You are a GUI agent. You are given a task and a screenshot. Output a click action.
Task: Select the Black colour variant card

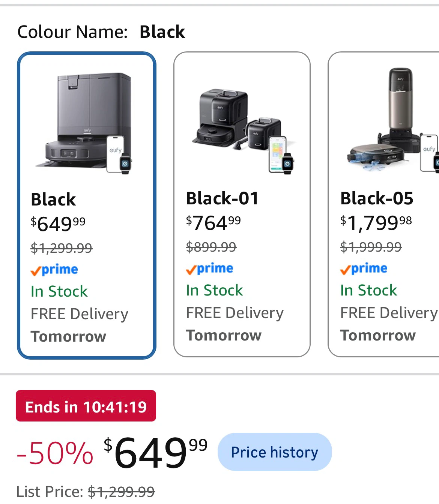click(x=87, y=205)
